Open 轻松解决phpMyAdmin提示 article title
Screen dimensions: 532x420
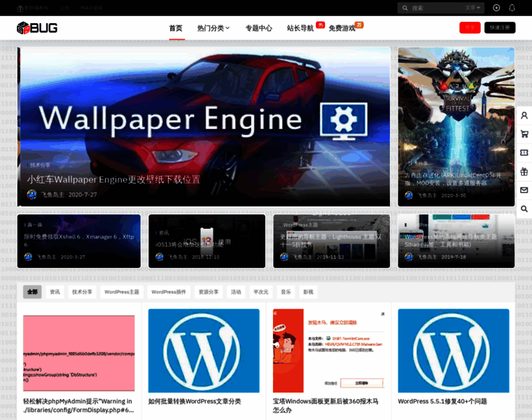(78, 405)
